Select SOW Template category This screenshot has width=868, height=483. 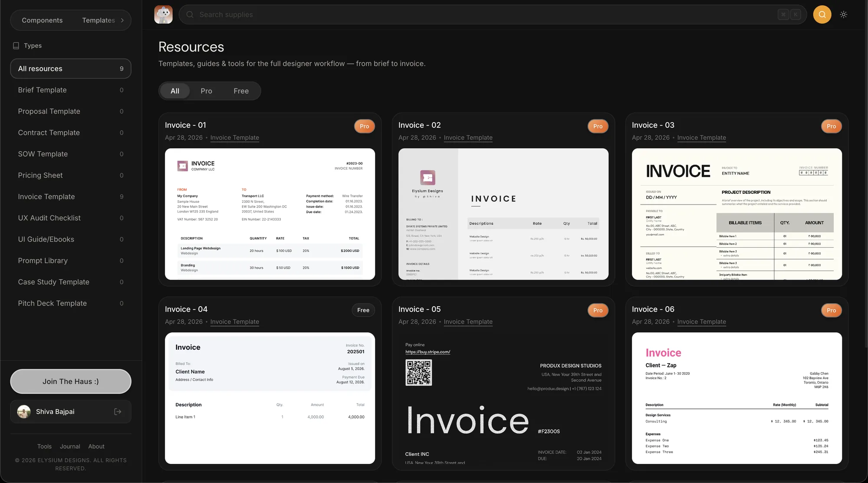pyautogui.click(x=71, y=154)
